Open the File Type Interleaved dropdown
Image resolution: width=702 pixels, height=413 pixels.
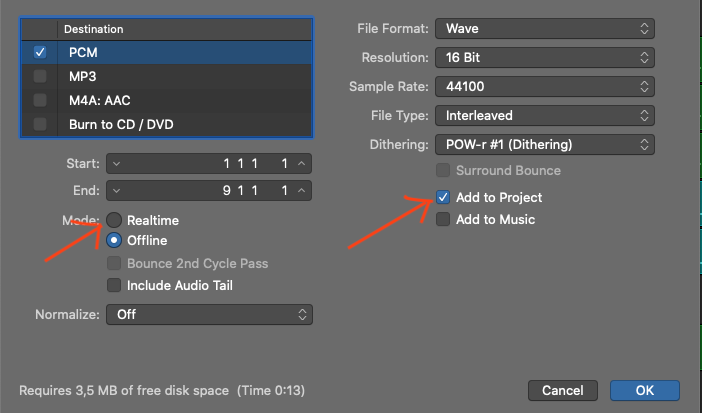coord(546,116)
